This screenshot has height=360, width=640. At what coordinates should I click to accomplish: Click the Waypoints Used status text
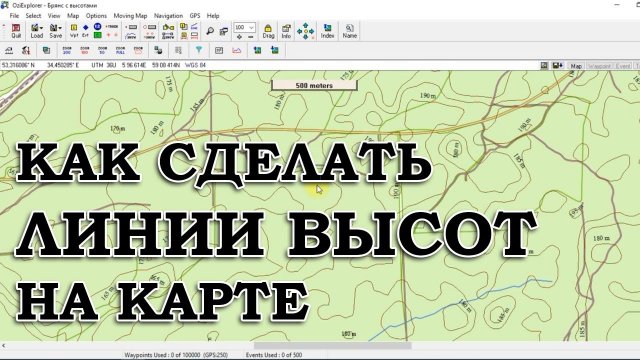[176, 355]
